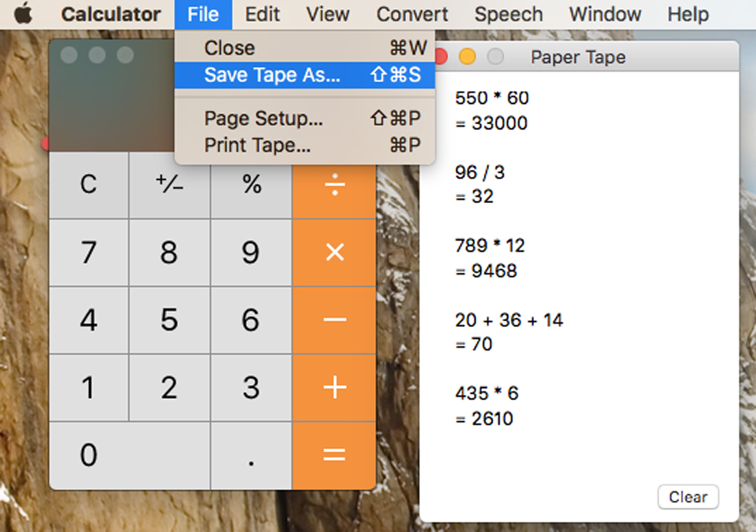Click the '96 / 3' tape line
This screenshot has width=756, height=532.
click(480, 172)
